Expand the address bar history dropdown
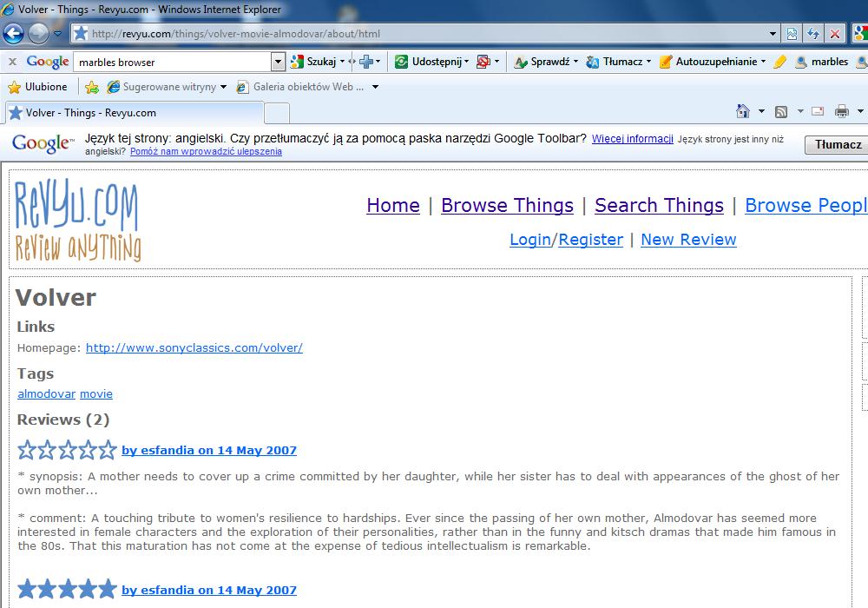The height and width of the screenshot is (608, 868). tap(773, 34)
